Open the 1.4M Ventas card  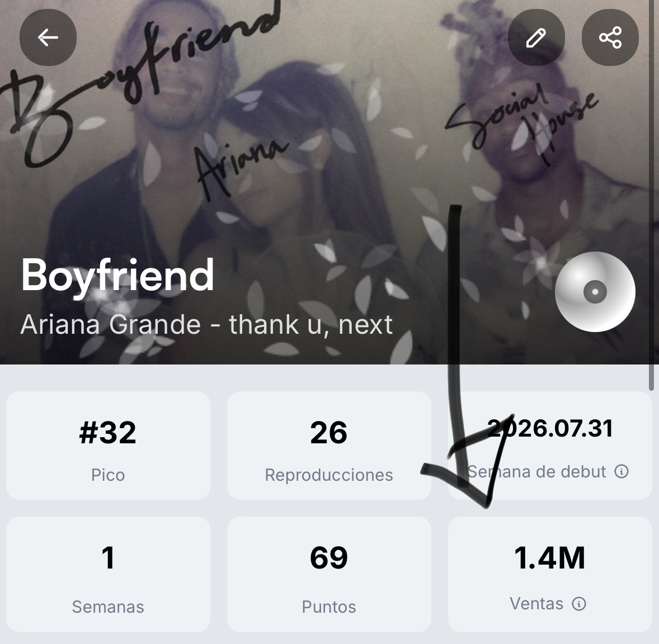click(x=550, y=574)
